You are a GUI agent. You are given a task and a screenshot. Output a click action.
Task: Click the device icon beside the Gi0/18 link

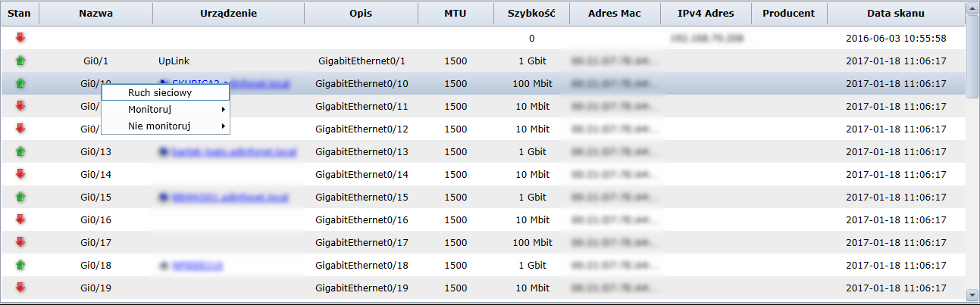point(163,266)
